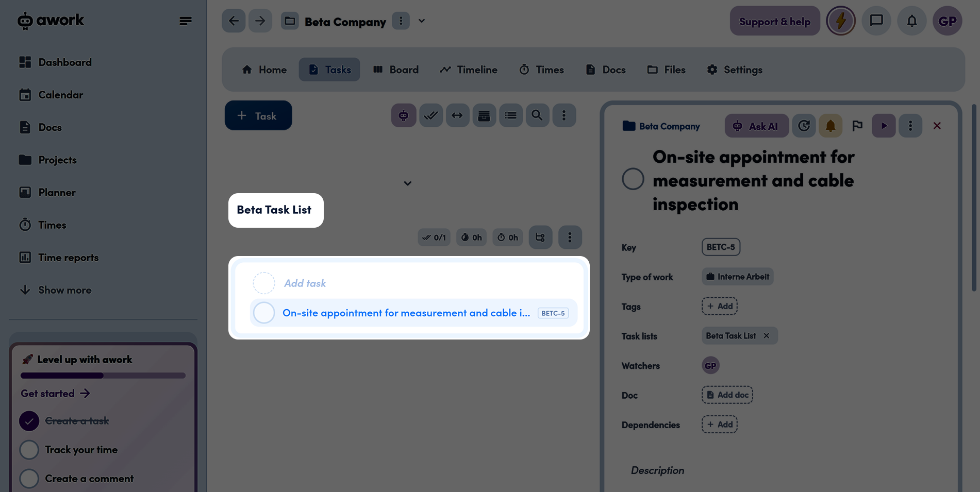This screenshot has width=980, height=492.
Task: Collapse the chevron above Beta Task List
Action: pos(407,183)
